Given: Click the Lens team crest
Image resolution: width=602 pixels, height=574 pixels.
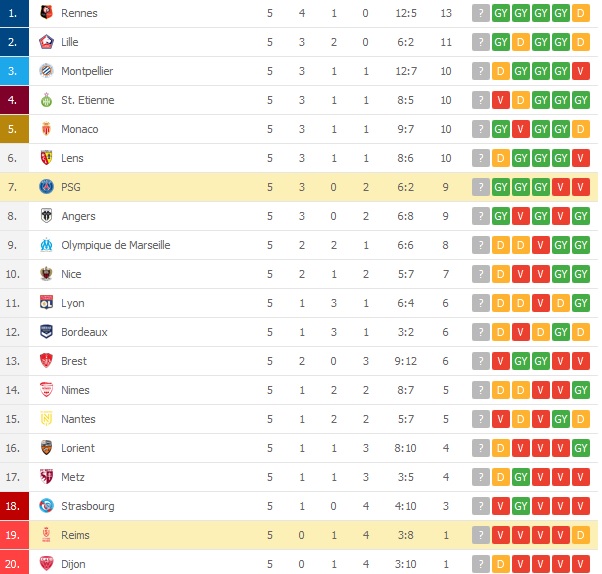Looking at the screenshot, I should (45, 158).
